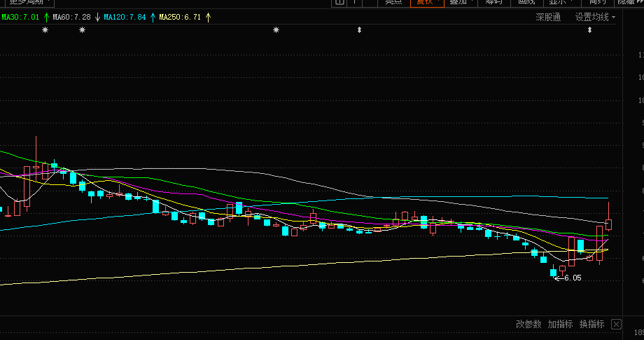The image size is (644, 340).
Task: Click 改参数 to modify parameters
Action: [528, 324]
